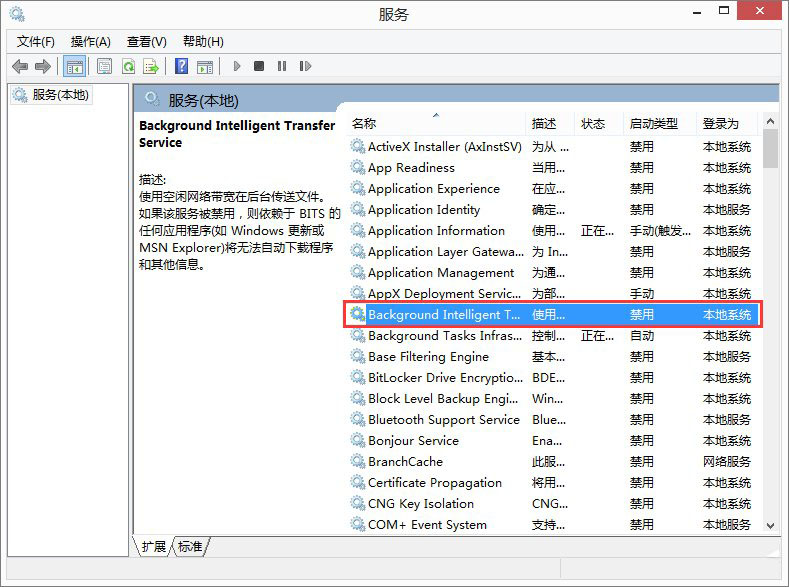Open the 操作(A) menu

coord(91,41)
